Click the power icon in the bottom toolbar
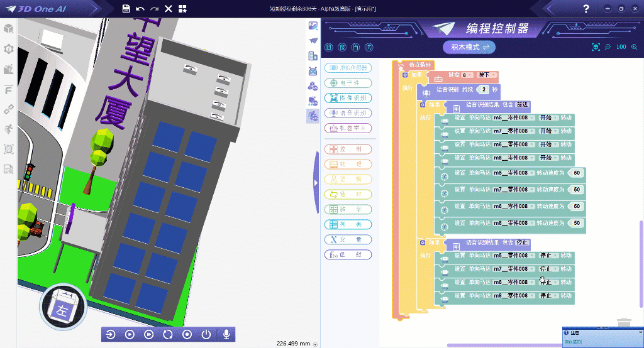This screenshot has height=348, width=644. [x=206, y=334]
